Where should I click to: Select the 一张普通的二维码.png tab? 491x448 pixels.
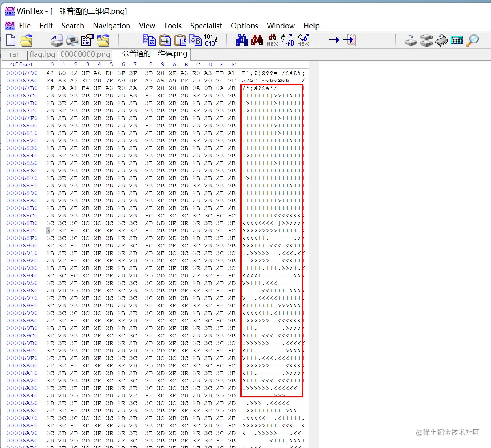point(152,54)
